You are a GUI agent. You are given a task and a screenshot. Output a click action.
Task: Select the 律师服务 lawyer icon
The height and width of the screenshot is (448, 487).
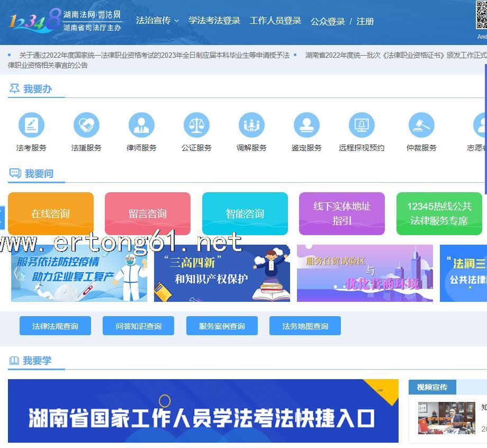[x=141, y=126]
